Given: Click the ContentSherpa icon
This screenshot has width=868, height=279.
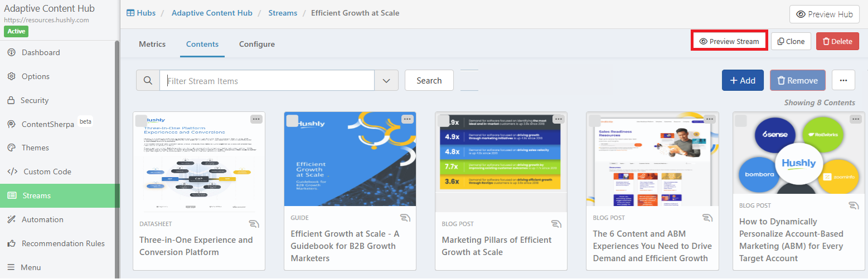Looking at the screenshot, I should [11, 124].
